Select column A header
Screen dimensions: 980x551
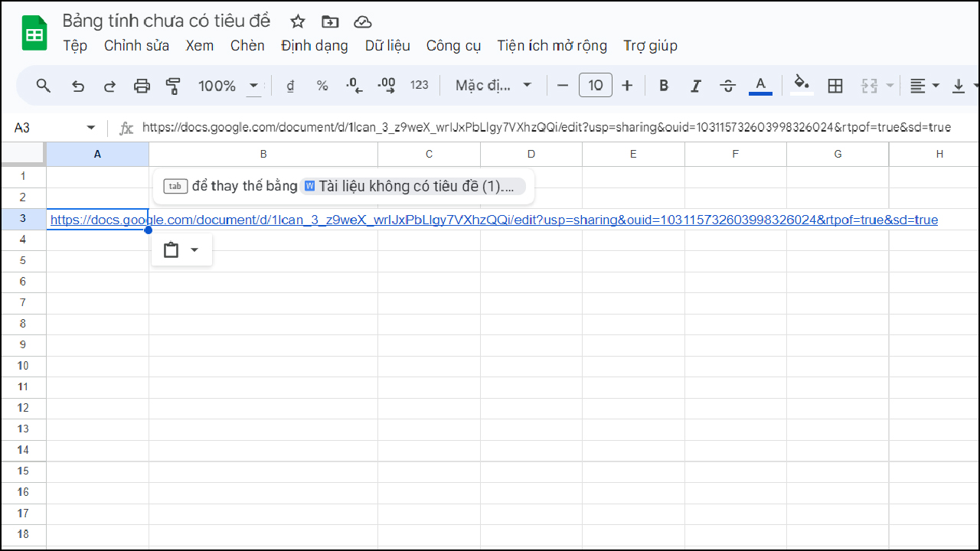(97, 154)
